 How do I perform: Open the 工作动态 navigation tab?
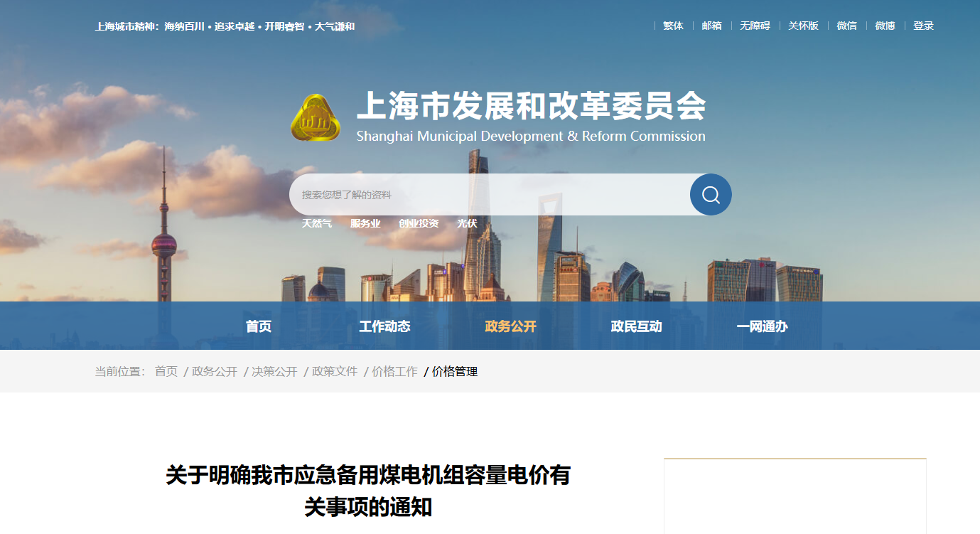click(x=384, y=326)
